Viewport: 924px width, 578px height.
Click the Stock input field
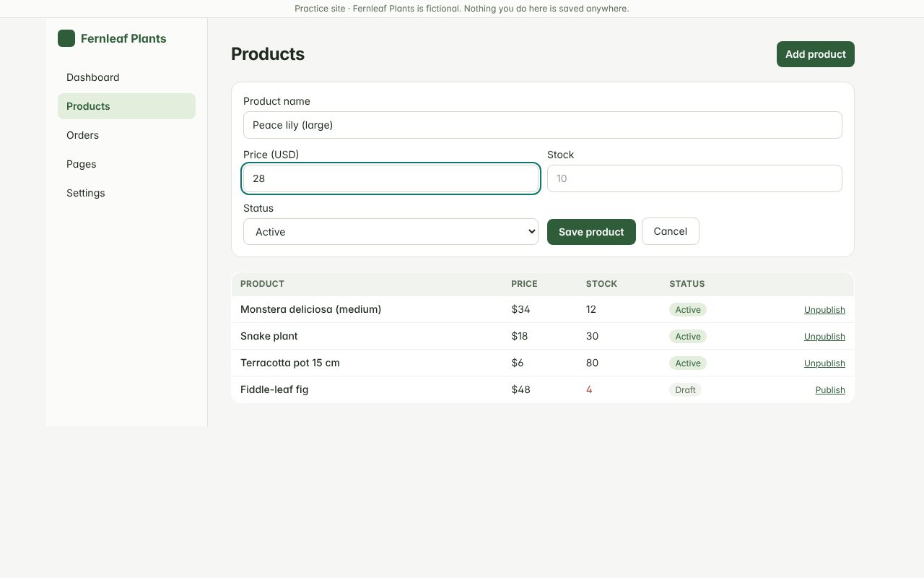click(694, 178)
